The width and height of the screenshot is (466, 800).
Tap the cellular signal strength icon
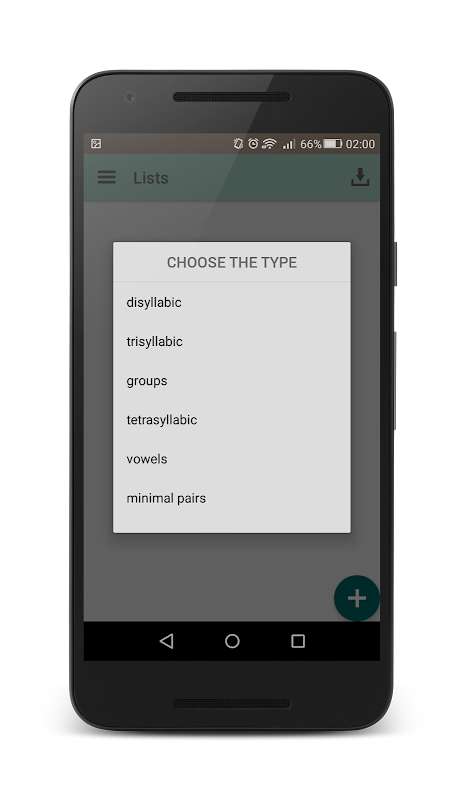tap(289, 144)
